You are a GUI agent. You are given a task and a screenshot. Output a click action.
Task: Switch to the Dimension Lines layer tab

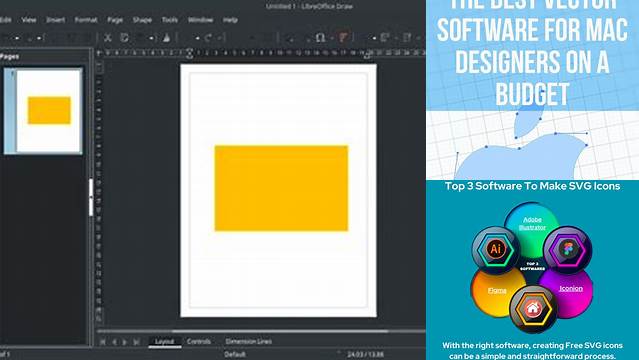pyautogui.click(x=248, y=341)
